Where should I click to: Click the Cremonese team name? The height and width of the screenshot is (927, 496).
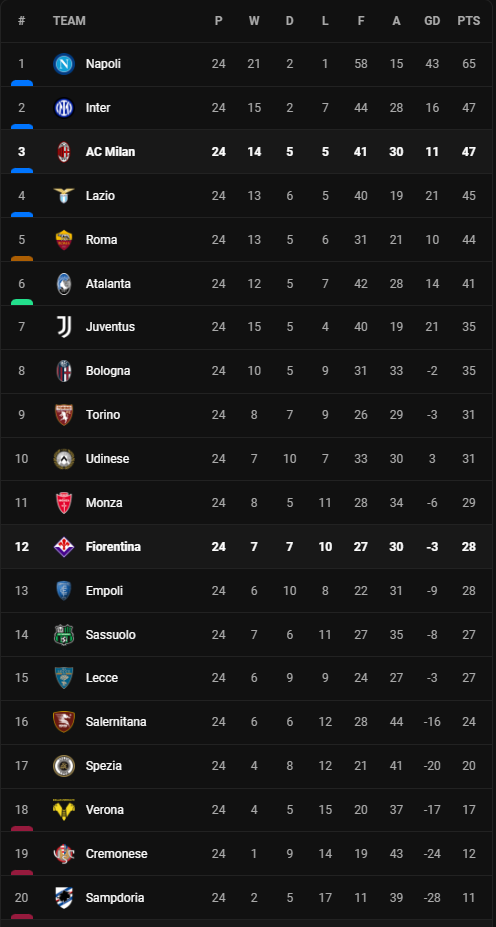tap(116, 854)
